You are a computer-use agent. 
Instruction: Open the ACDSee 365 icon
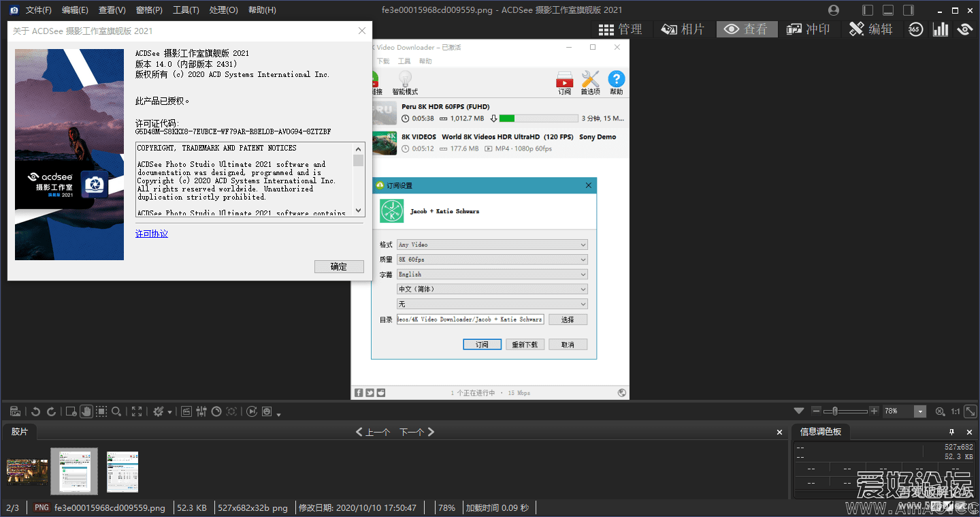(915, 29)
